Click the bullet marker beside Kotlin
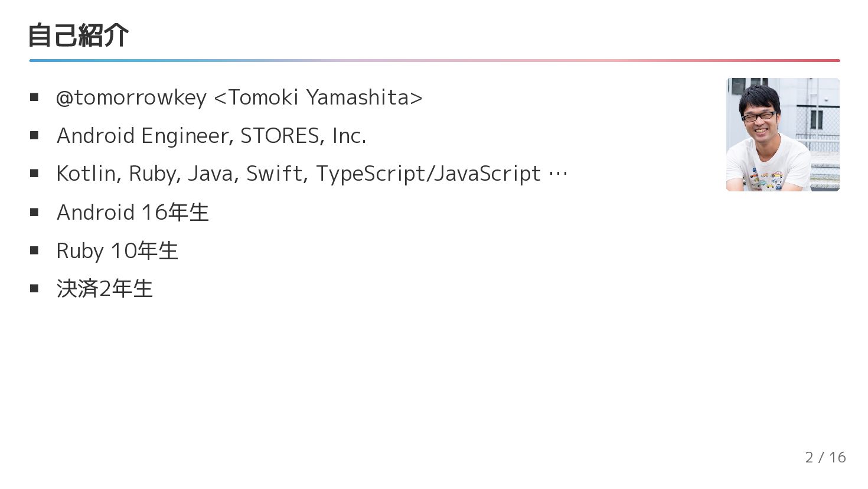The width and height of the screenshot is (868, 489). (x=34, y=173)
